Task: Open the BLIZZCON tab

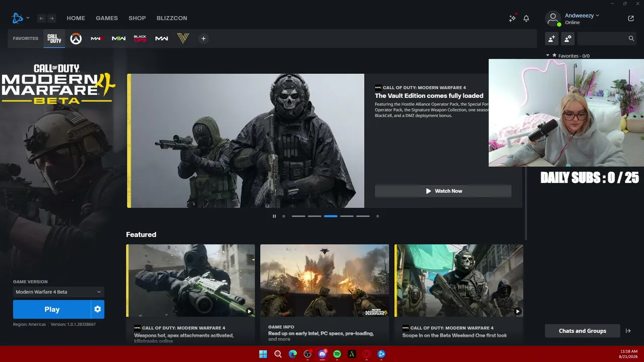Action: [x=172, y=18]
